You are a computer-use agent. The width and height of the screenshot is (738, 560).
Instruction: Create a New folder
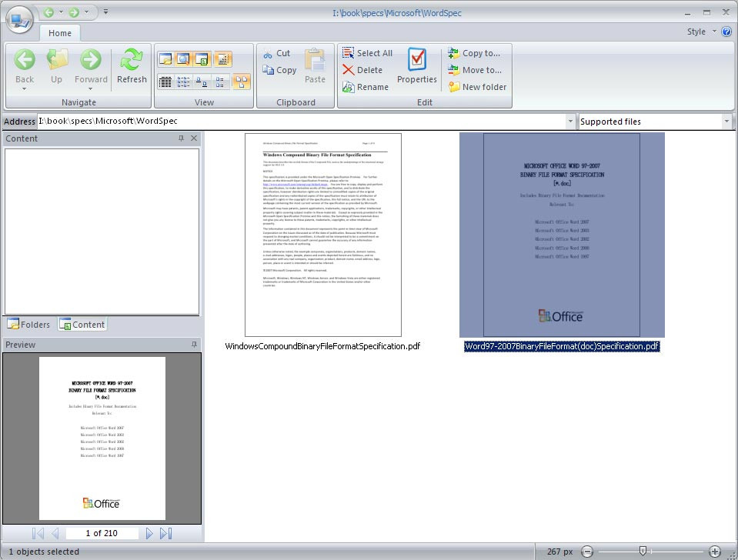[x=477, y=87]
